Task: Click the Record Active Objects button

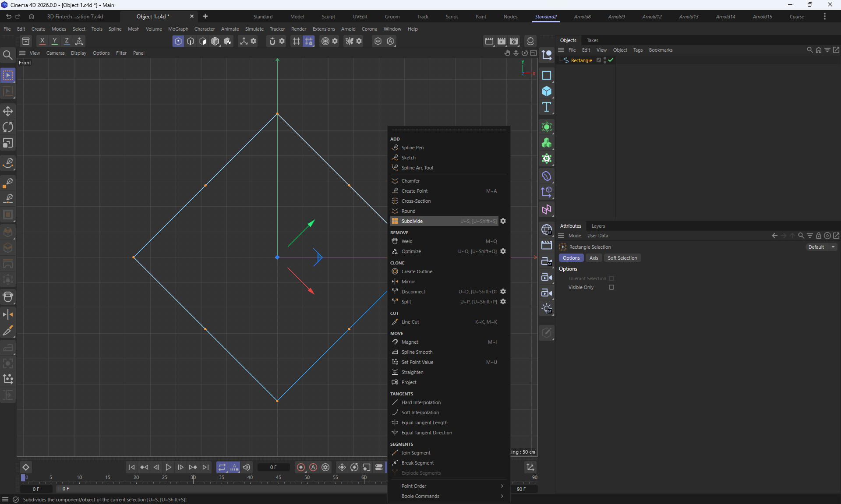Action: point(300,467)
